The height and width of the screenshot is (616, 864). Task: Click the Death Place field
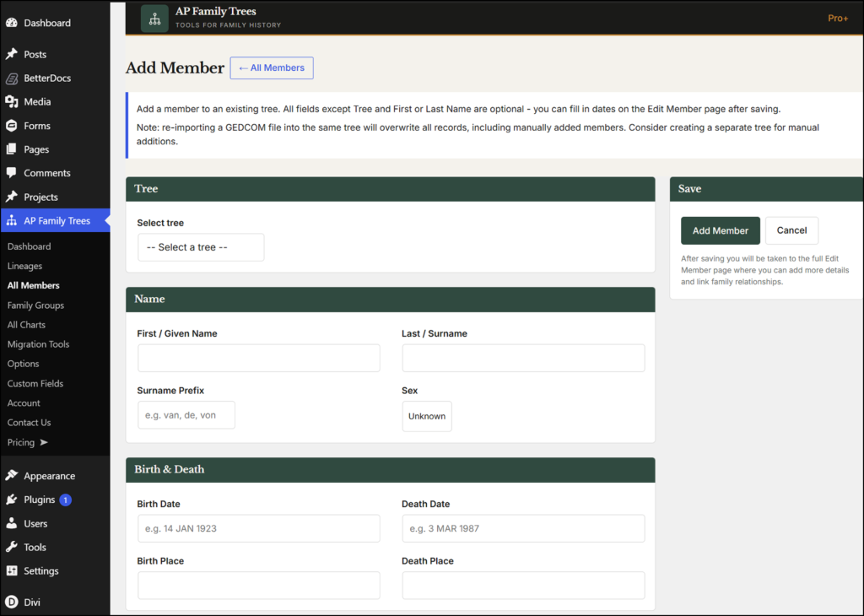[x=523, y=585]
